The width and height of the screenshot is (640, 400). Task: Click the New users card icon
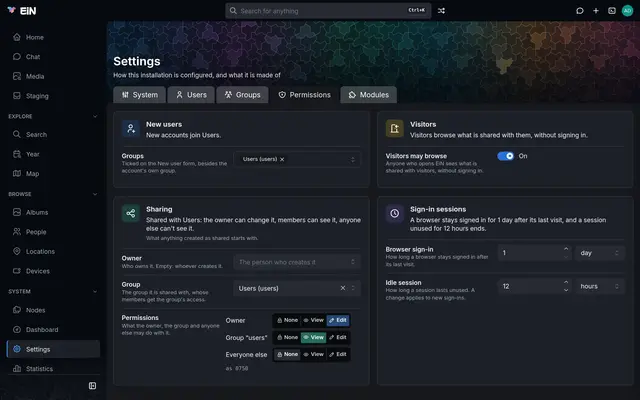131,129
